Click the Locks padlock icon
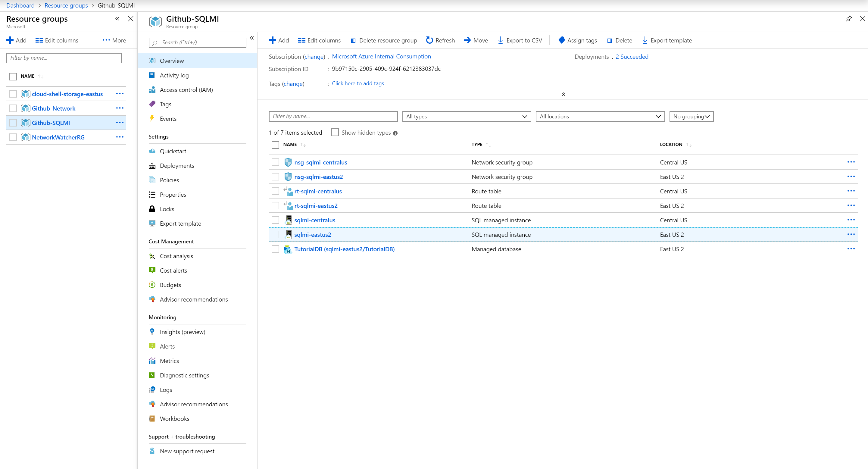This screenshot has width=868, height=469. [152, 209]
